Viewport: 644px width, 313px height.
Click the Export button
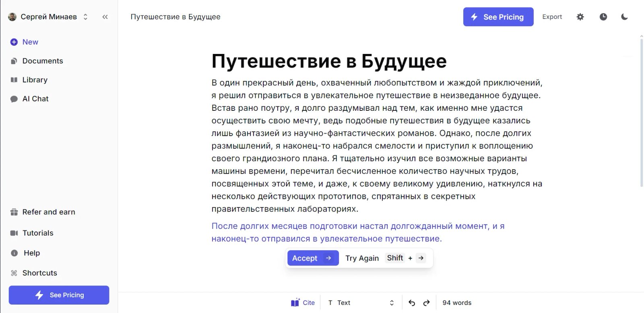coord(552,17)
